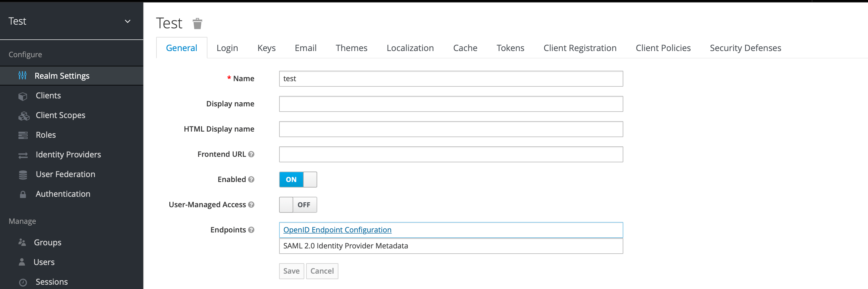Switch to the Tokens tab
Viewport: 868px width, 289px height.
tap(510, 48)
